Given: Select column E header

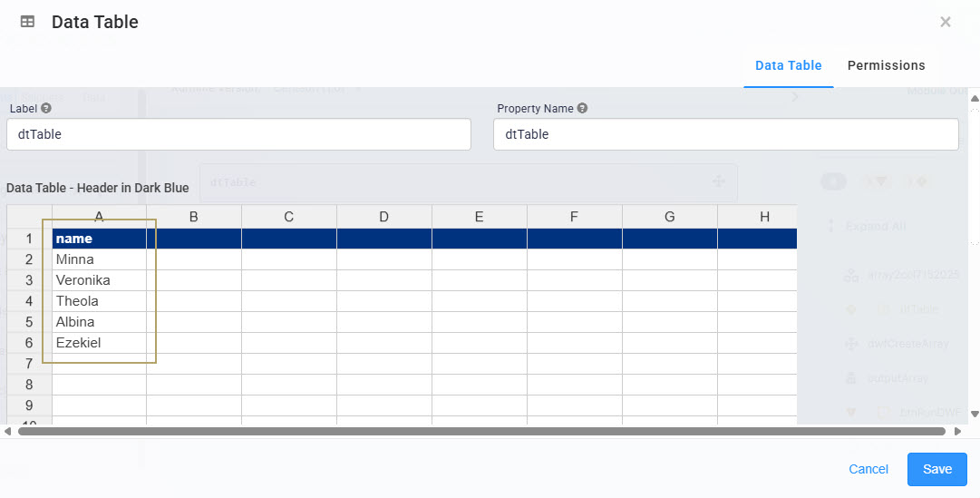Looking at the screenshot, I should [480, 217].
